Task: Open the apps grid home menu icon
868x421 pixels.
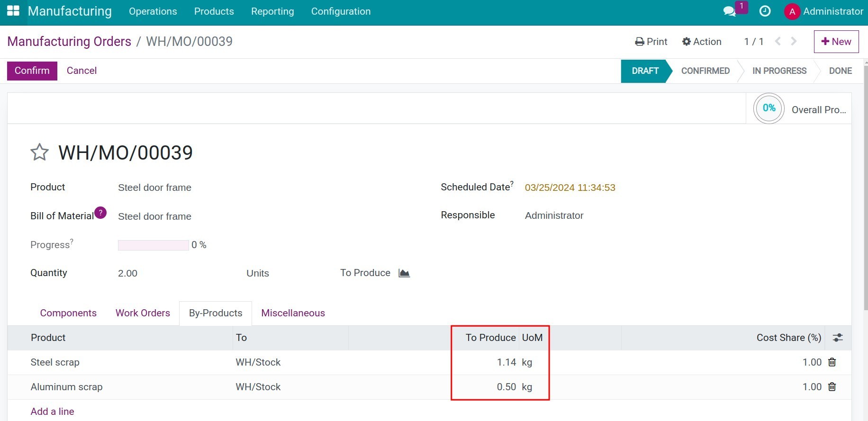Action: [13, 11]
